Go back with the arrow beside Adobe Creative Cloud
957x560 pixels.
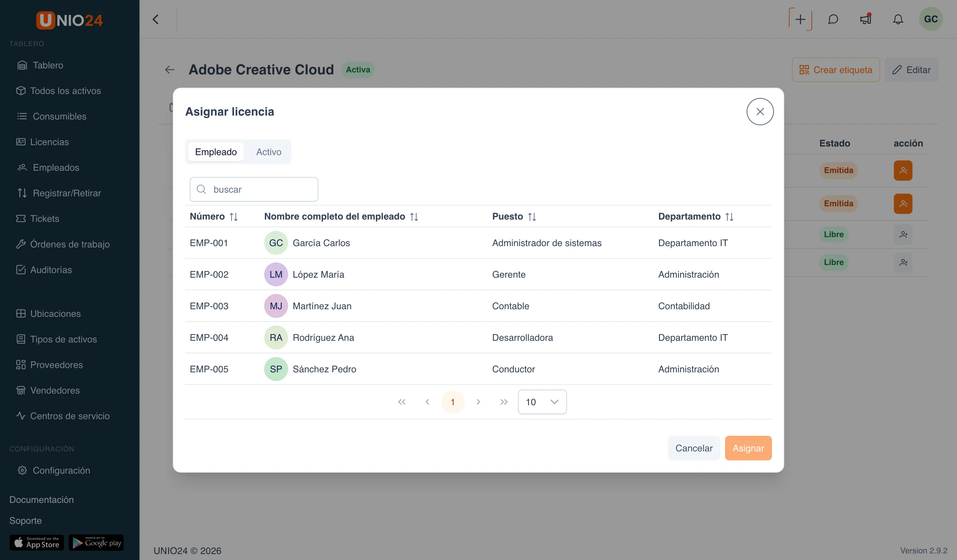[170, 70]
